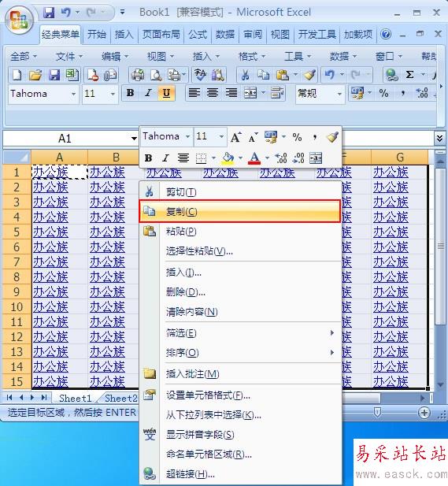
Task: Open the number format 常规 dropdown
Action: point(339,94)
